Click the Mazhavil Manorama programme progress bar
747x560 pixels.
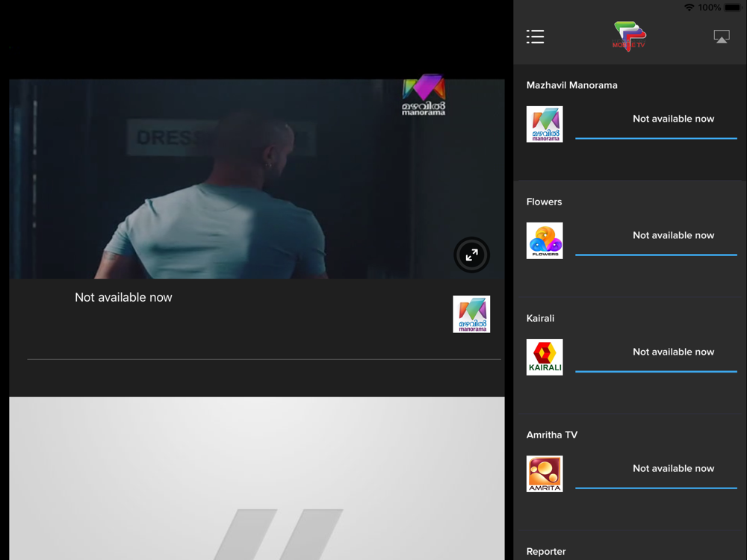coord(656,139)
